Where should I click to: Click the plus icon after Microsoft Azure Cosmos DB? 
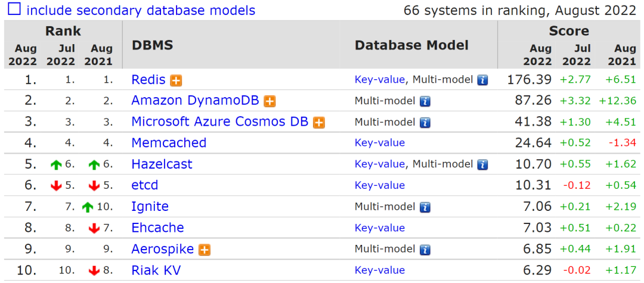pos(319,122)
